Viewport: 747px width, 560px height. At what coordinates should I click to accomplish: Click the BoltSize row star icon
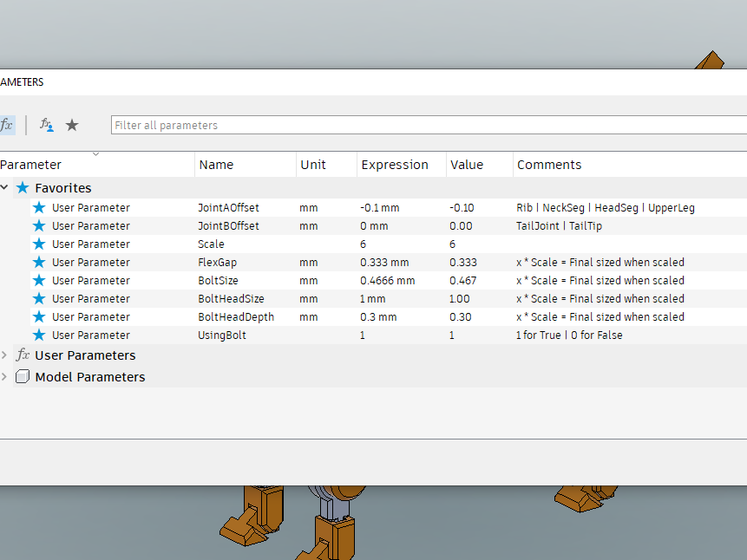click(39, 281)
